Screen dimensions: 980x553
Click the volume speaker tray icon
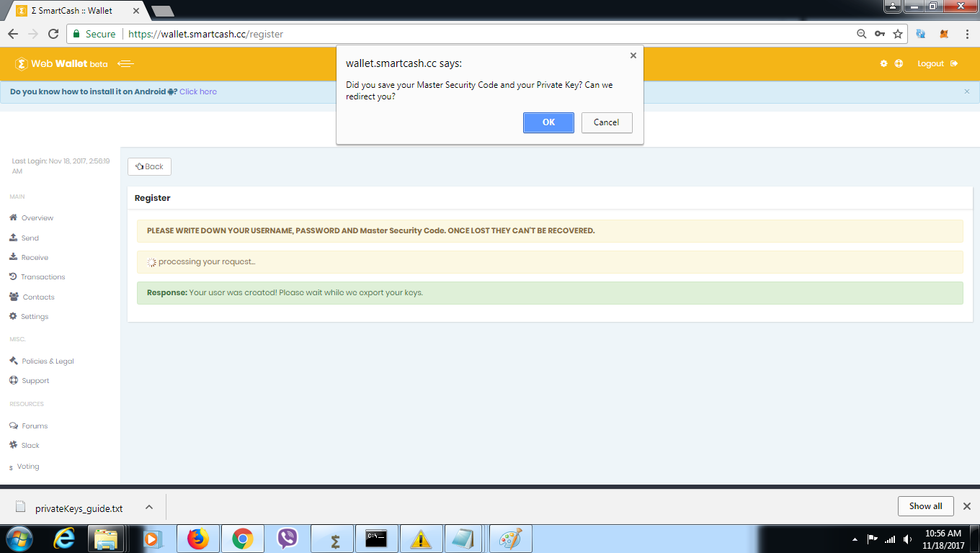(907, 539)
